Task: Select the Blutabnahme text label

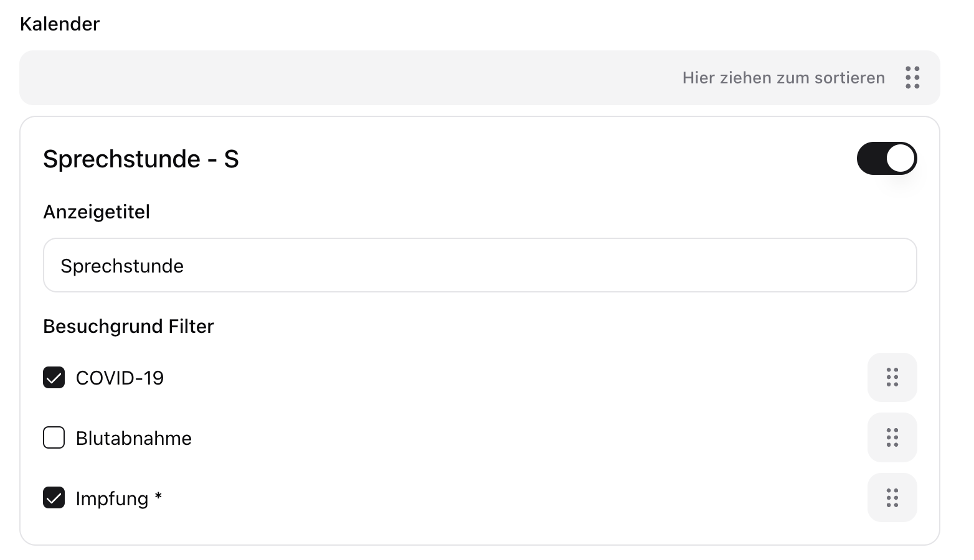Action: pyautogui.click(x=133, y=439)
